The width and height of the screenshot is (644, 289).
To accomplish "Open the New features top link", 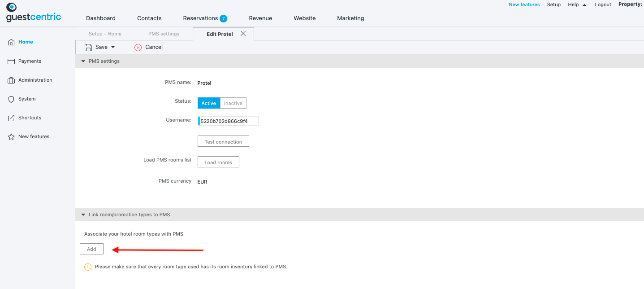I will pos(524,4).
